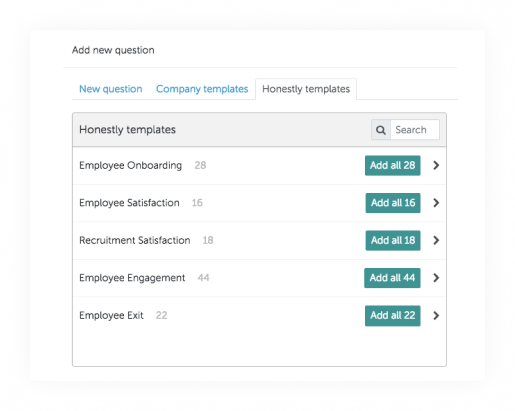Expand the Employee Exit chevron arrow
The width and height of the screenshot is (515, 411).
click(436, 315)
